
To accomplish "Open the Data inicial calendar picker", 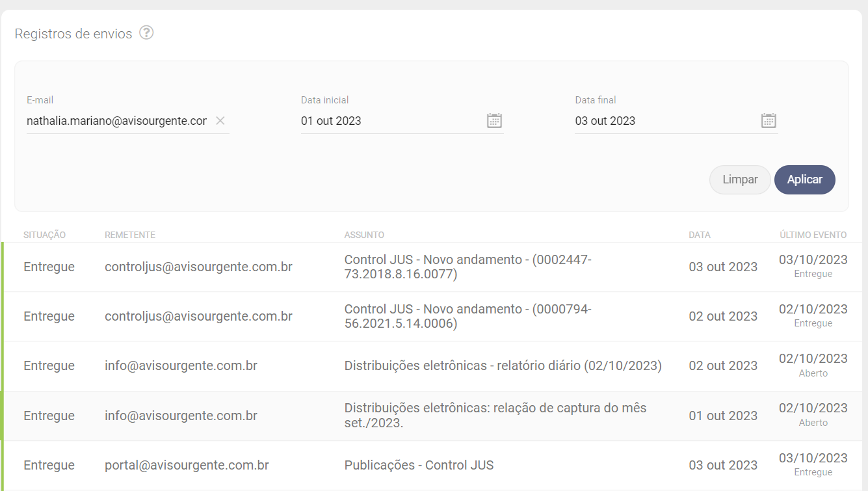I will click(x=494, y=121).
